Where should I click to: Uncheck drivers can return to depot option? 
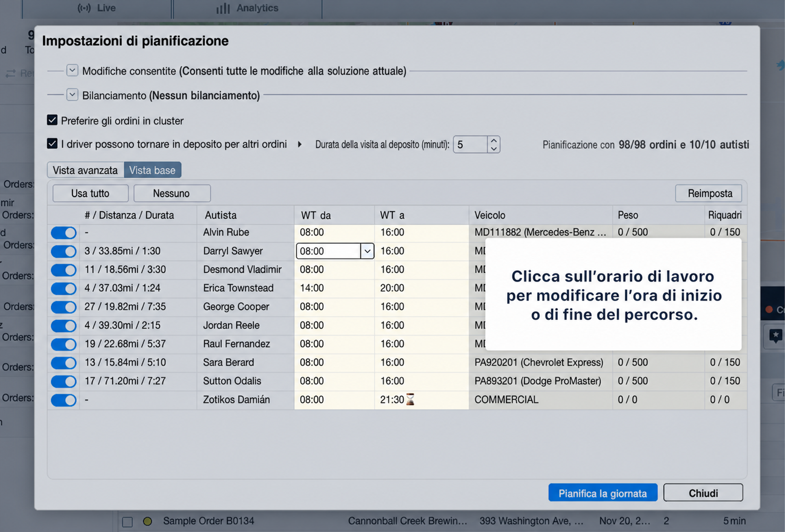coord(52,143)
